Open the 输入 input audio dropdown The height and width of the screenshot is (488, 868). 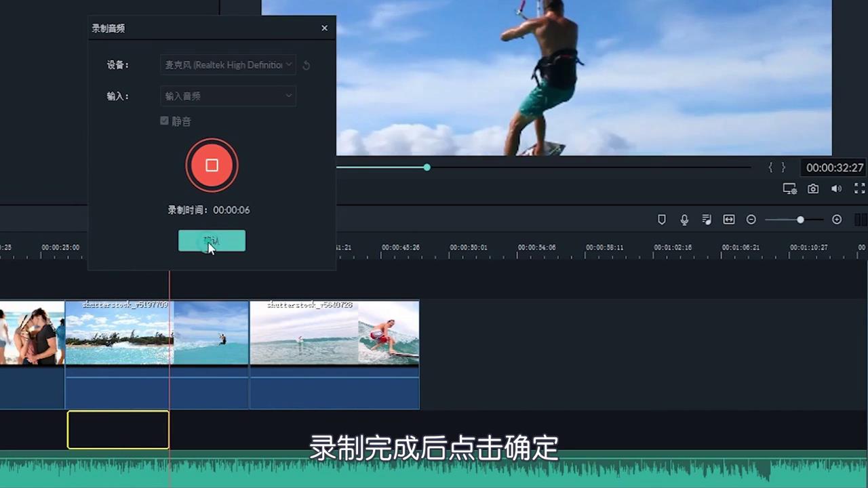pyautogui.click(x=228, y=96)
